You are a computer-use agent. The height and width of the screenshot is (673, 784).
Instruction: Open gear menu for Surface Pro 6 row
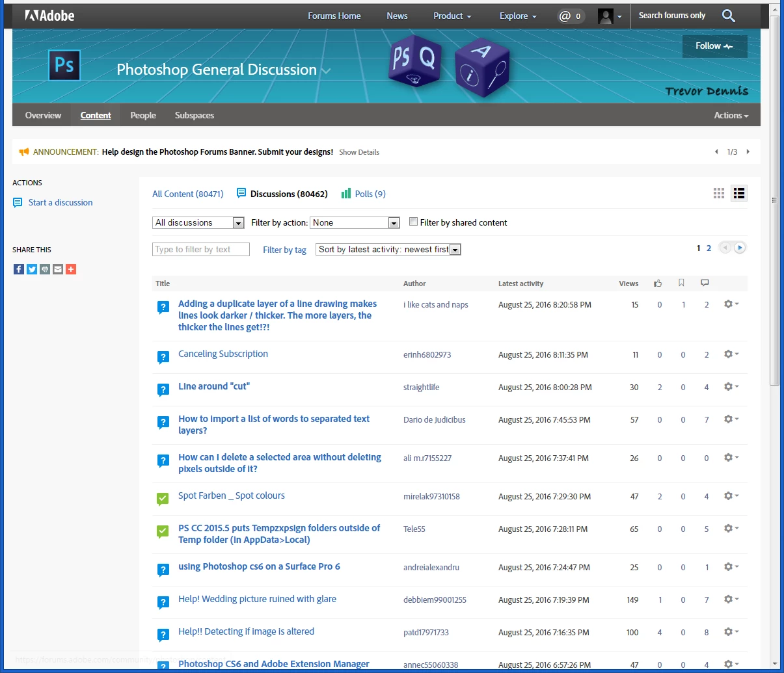(731, 567)
